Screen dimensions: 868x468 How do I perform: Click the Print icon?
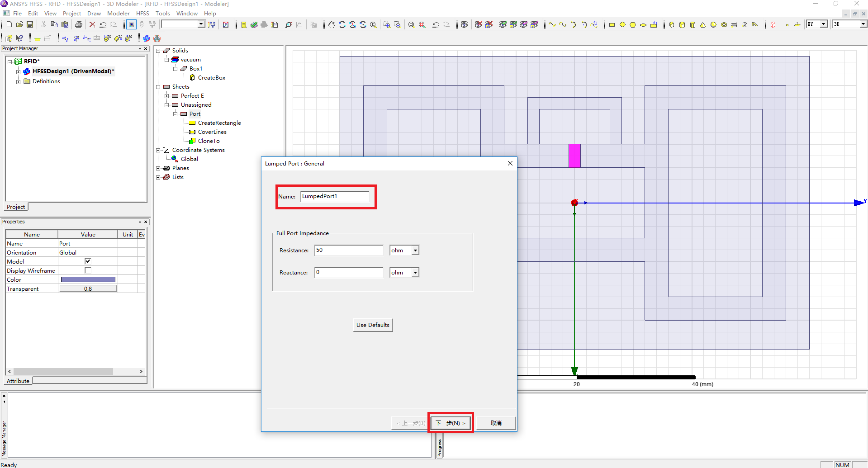tap(79, 24)
